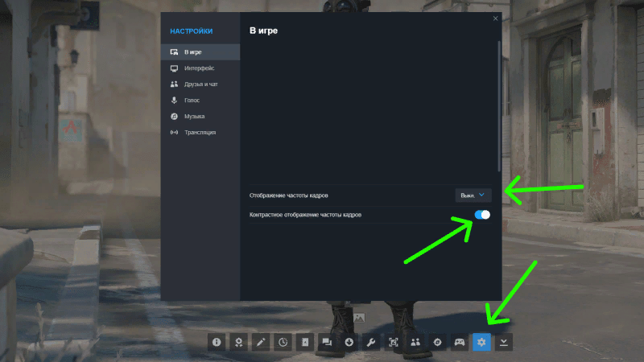Screen dimensions: 644x362
Task: Select the В игре settings section
Action: (x=200, y=52)
